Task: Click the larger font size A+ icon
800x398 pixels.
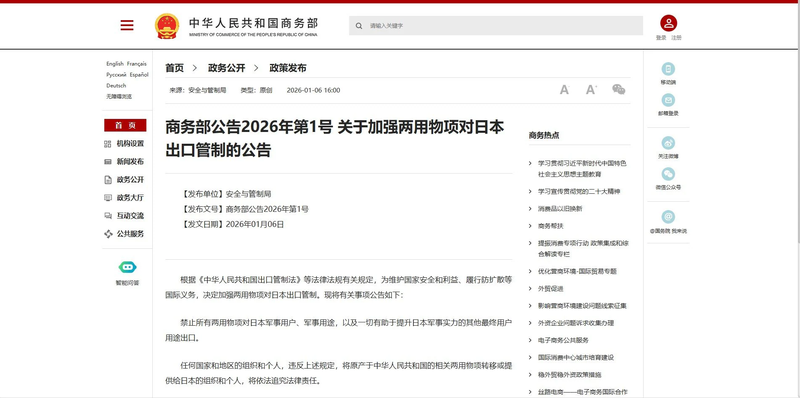Action: point(591,90)
